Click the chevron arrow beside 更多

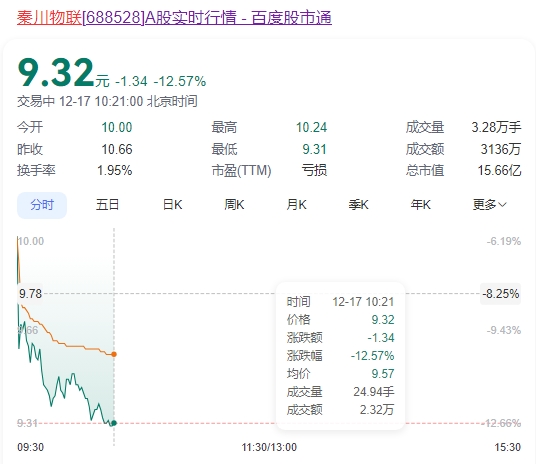[502, 205]
